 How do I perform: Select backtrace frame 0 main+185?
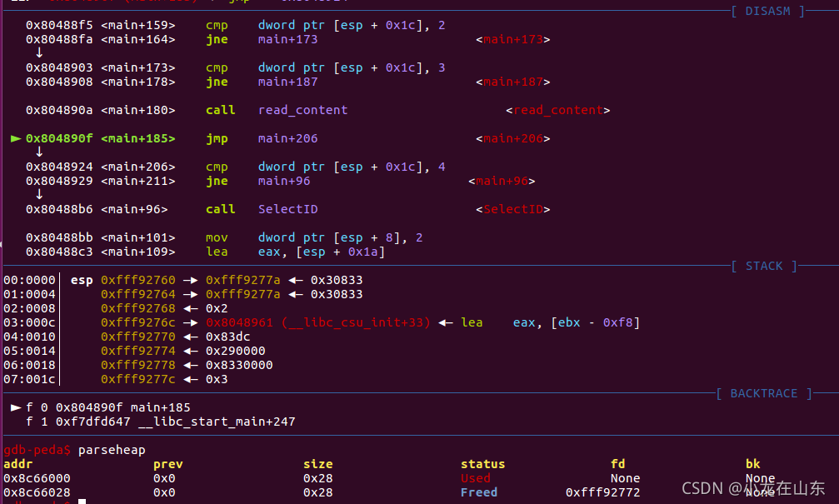click(x=108, y=407)
